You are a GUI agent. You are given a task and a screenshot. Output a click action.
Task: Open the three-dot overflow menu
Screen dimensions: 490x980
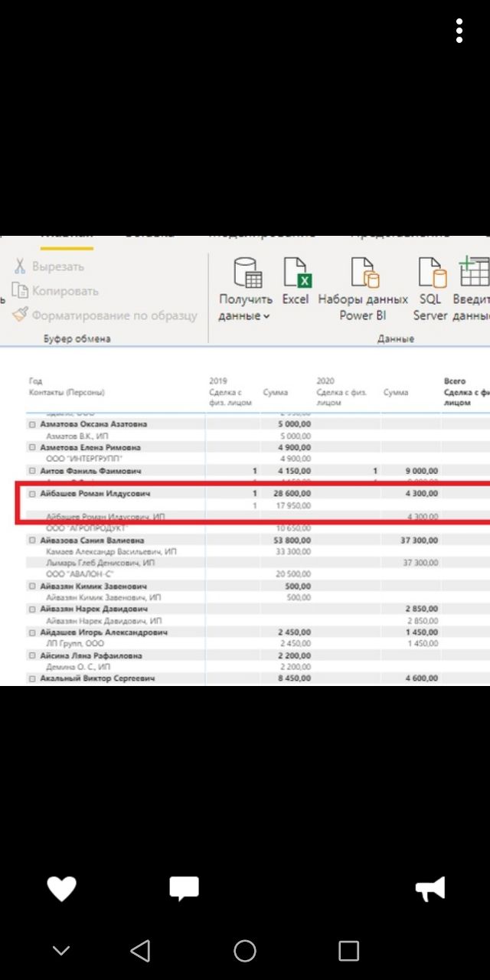click(459, 31)
